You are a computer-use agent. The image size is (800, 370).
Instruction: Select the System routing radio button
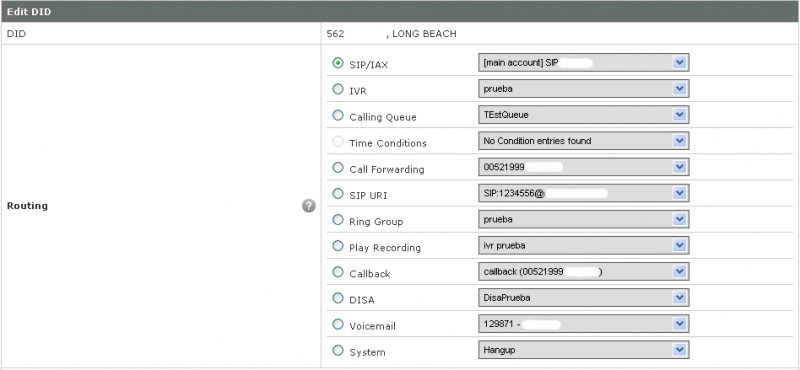coord(338,350)
